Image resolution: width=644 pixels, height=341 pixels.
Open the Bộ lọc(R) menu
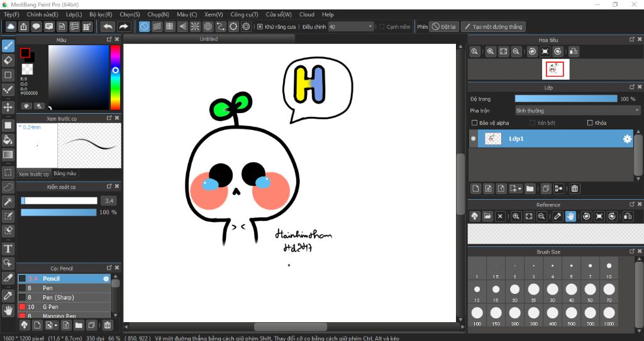click(x=101, y=14)
